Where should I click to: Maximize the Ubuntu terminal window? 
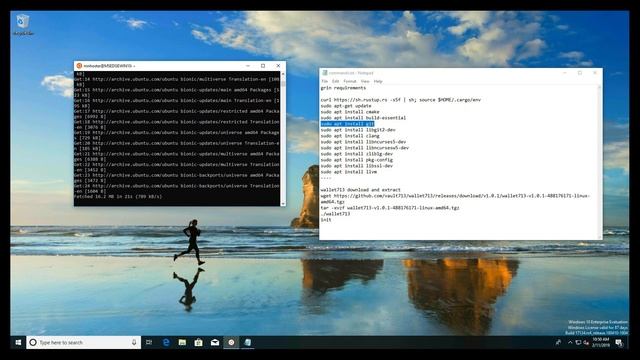click(263, 66)
